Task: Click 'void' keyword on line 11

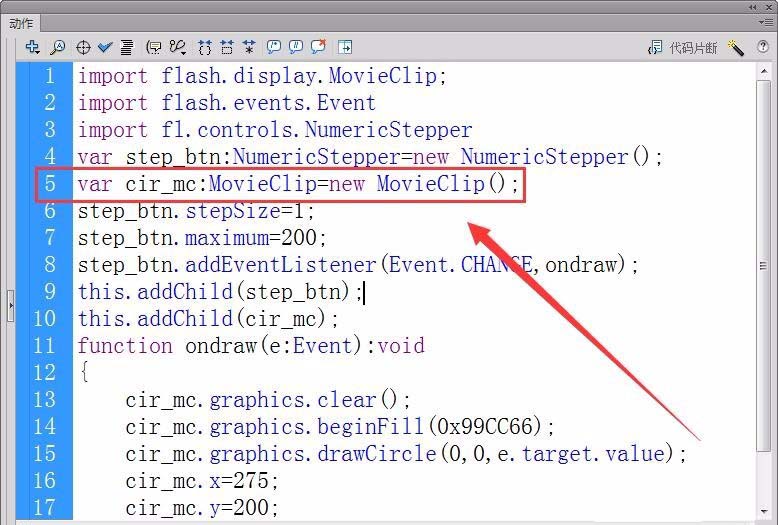Action: 401,345
